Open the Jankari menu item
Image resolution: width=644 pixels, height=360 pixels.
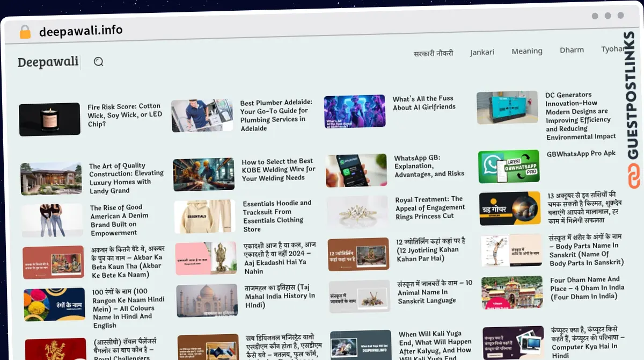coord(482,52)
